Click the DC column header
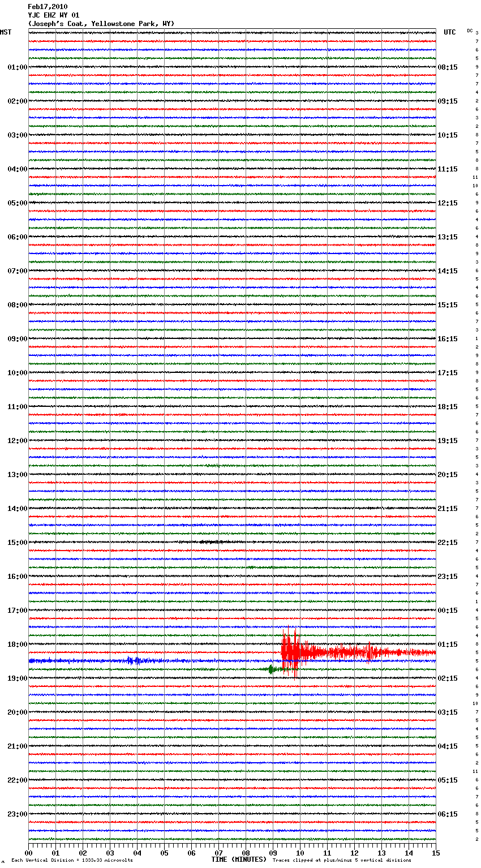The height and width of the screenshot is (868, 481). coord(470,31)
